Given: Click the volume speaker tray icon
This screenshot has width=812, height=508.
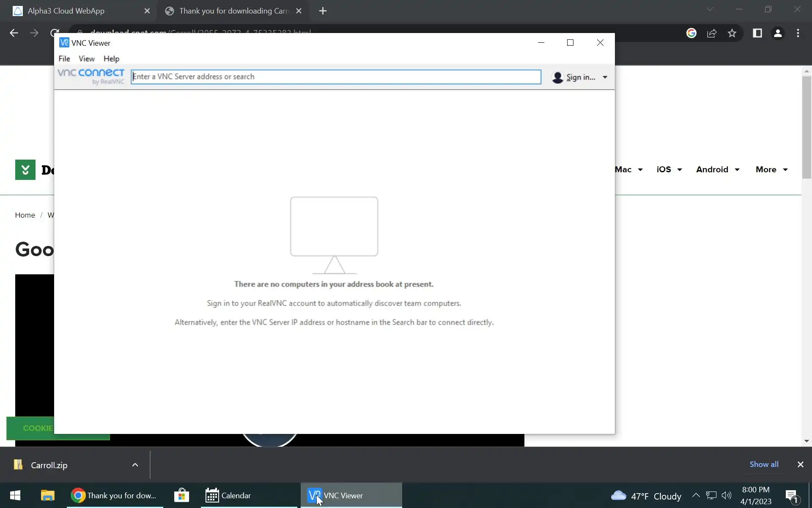Looking at the screenshot, I should point(726,495).
